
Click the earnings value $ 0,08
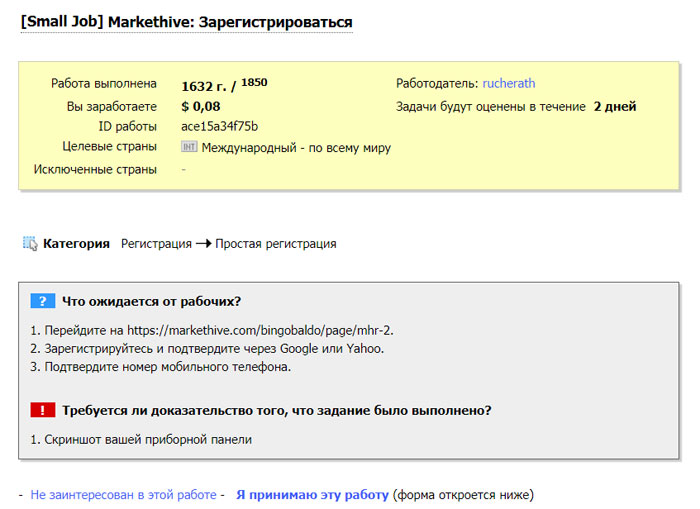pos(200,106)
